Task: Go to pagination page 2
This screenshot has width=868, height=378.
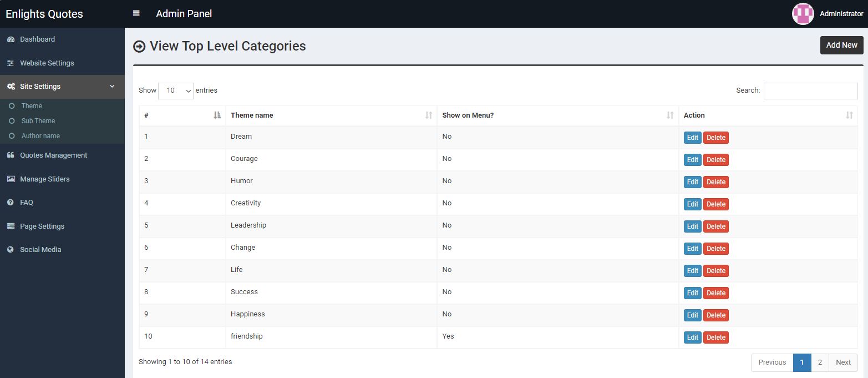Action: (820, 362)
